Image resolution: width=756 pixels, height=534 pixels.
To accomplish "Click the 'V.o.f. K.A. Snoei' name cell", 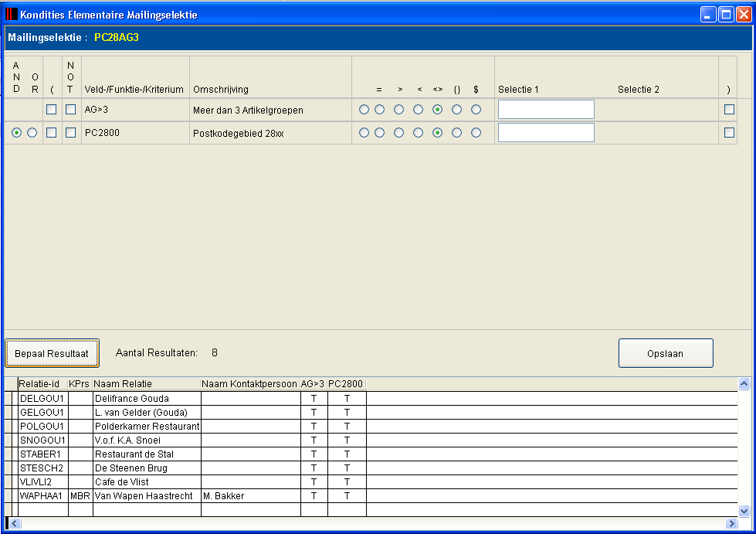I will (x=147, y=440).
